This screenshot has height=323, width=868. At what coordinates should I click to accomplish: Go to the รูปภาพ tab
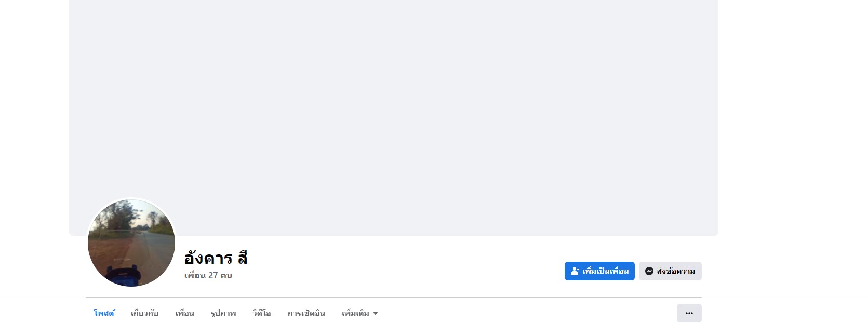point(223,313)
